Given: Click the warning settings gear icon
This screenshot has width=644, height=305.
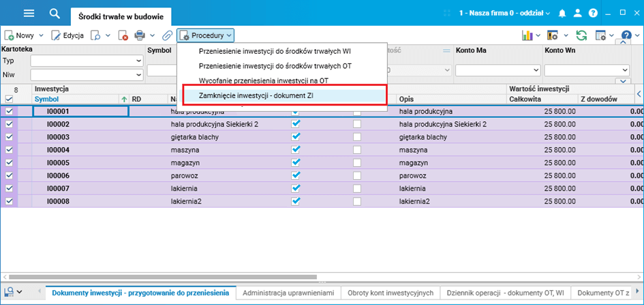Looking at the screenshot, I should pos(553,35).
